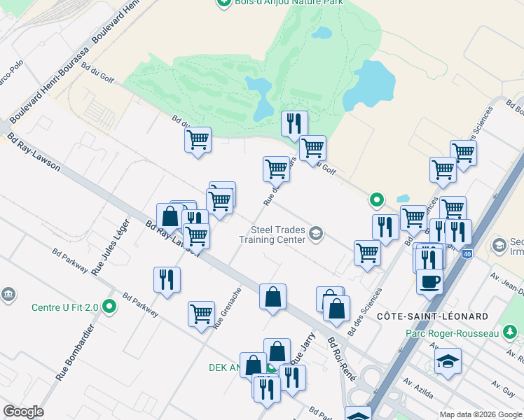Click the Bd Roi-René street label
The width and height of the screenshot is (524, 420).
tap(342, 359)
